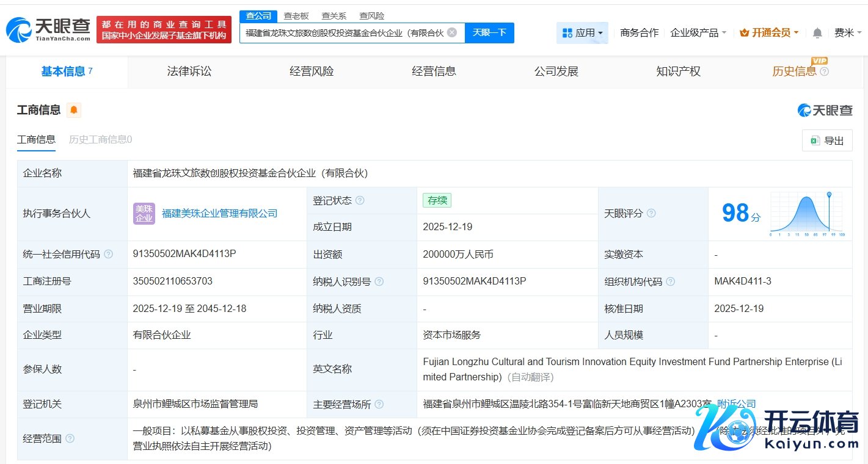868x464 pixels.
Task: Clear the search box with X icon
Action: coord(452,32)
